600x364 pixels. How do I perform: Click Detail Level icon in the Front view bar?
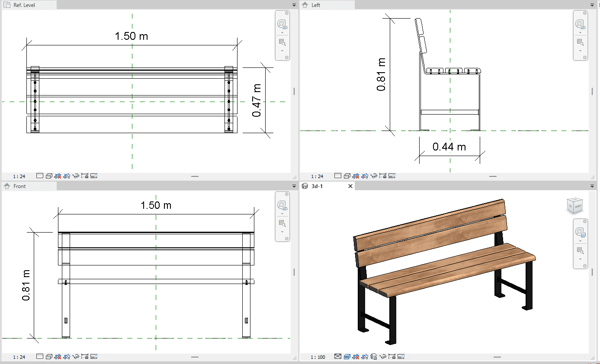pyautogui.click(x=40, y=357)
